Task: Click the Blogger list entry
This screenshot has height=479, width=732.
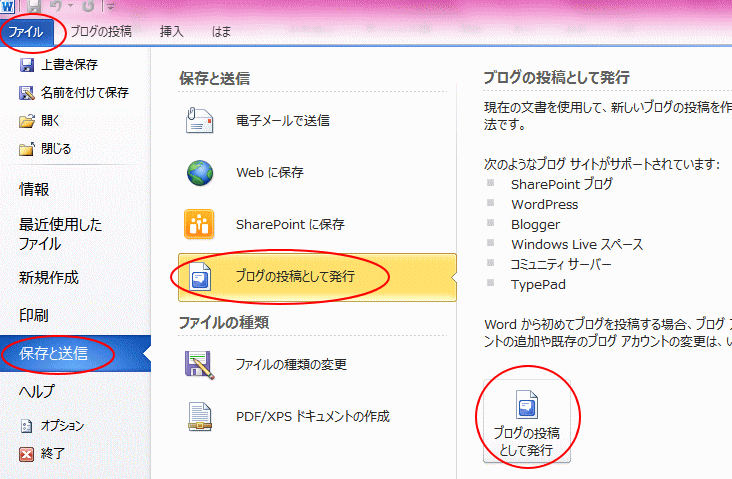Action: point(535,225)
